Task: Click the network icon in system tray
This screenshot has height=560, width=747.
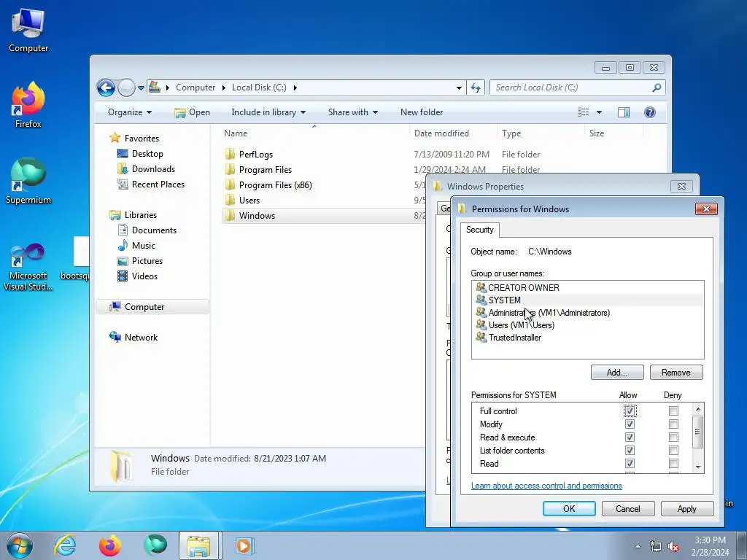Action: 656,547
